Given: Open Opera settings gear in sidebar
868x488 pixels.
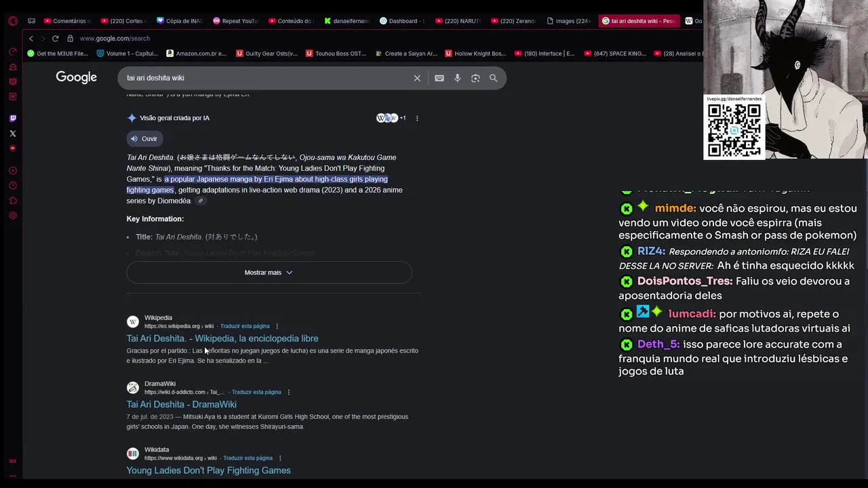Looking at the screenshot, I should click(x=12, y=216).
